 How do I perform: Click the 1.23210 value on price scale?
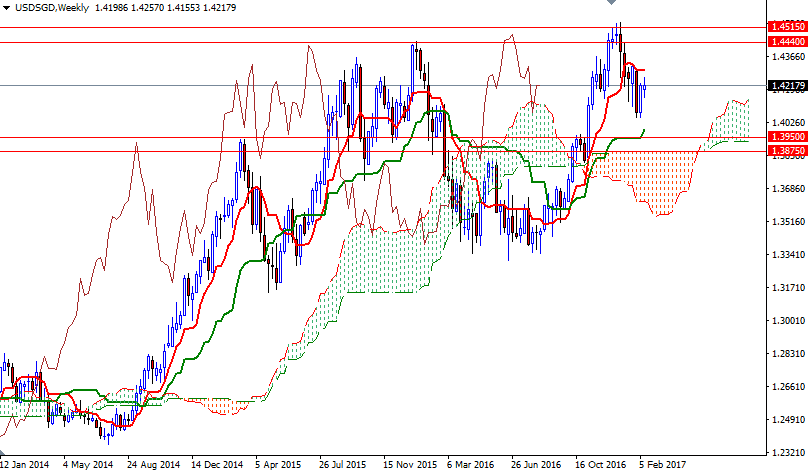pyautogui.click(x=788, y=452)
